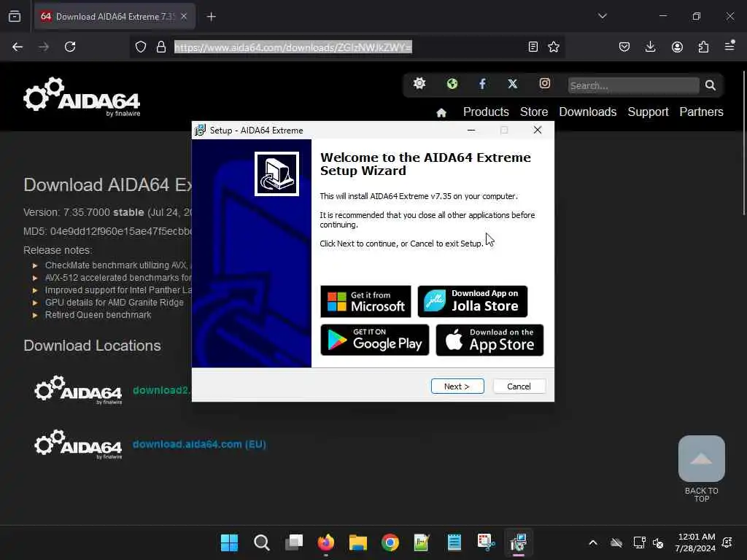Open the Products menu
The width and height of the screenshot is (747, 560).
(x=486, y=112)
